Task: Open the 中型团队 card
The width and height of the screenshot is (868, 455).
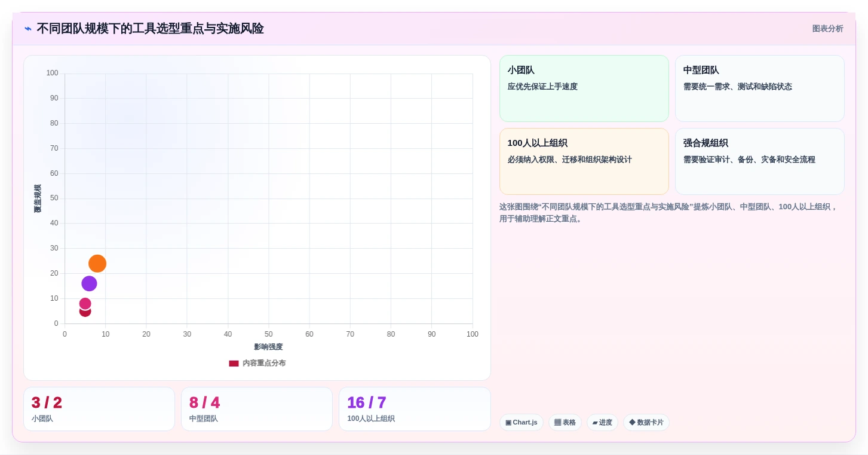Action: (760, 88)
